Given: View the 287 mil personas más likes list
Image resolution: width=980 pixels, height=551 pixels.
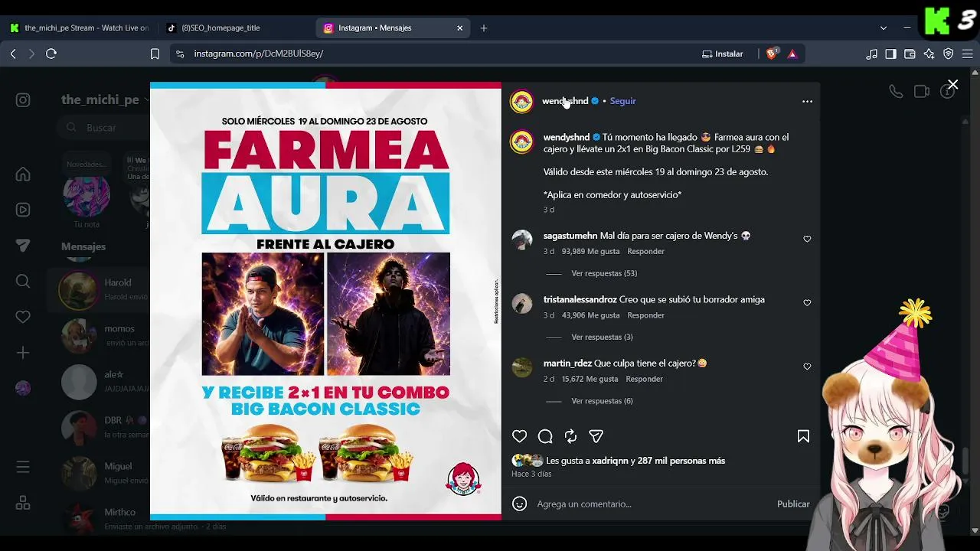Looking at the screenshot, I should tap(681, 461).
